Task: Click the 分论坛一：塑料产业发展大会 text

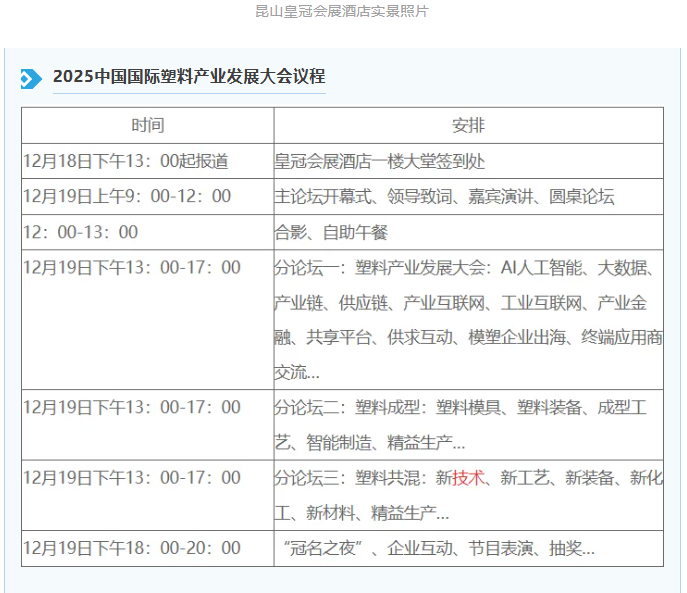Action: pyautogui.click(x=380, y=268)
